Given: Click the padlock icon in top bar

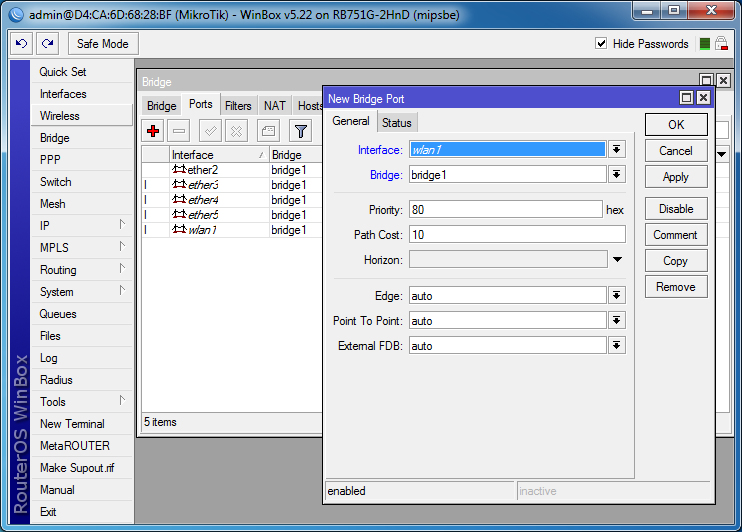Looking at the screenshot, I should point(721,44).
